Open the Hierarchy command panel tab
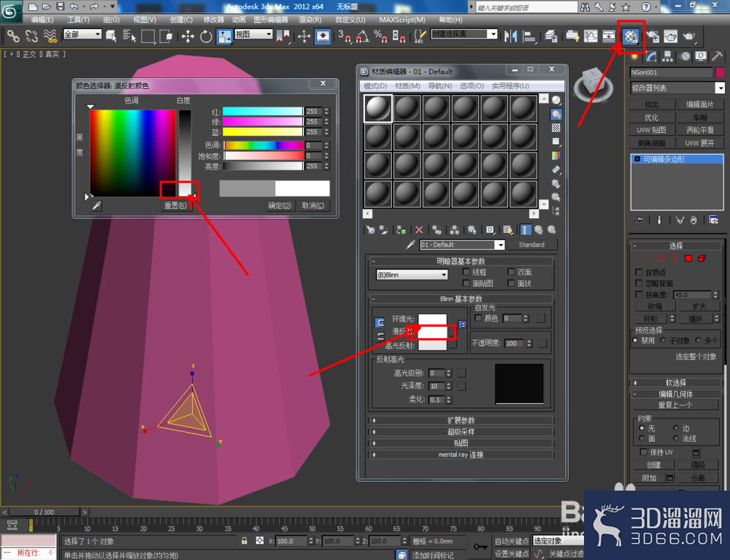 pos(668,57)
